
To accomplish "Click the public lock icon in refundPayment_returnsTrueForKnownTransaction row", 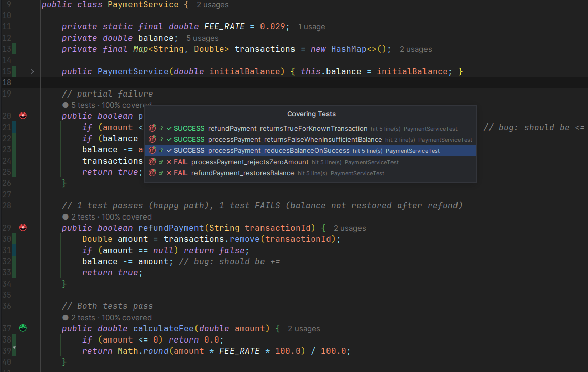I will click(161, 129).
